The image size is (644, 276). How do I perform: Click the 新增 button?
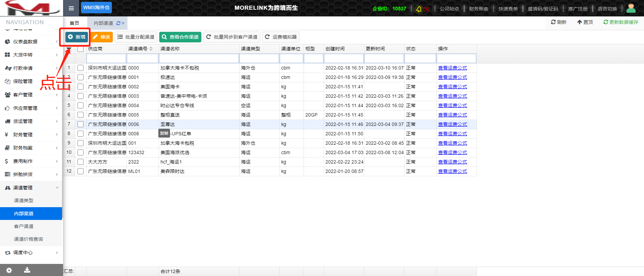point(76,37)
